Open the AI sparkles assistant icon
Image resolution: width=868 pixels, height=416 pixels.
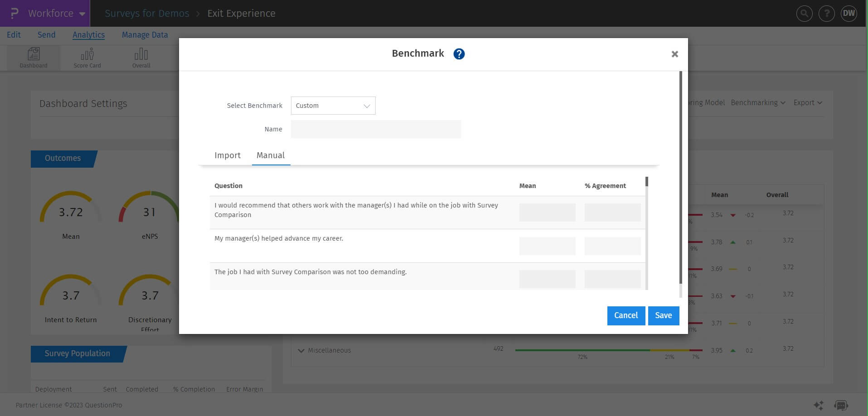[819, 405]
